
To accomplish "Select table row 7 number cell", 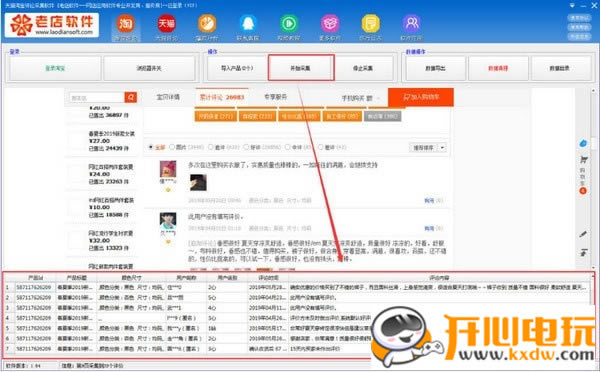I will [7, 349].
